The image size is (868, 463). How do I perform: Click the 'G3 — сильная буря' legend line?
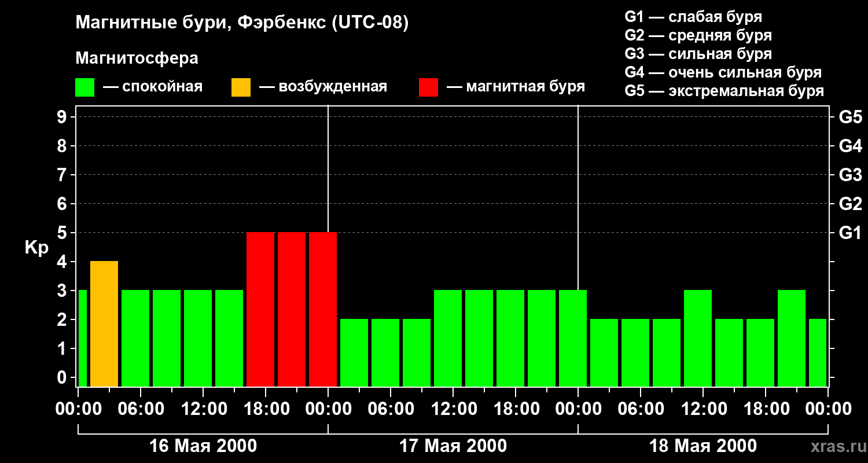[698, 54]
